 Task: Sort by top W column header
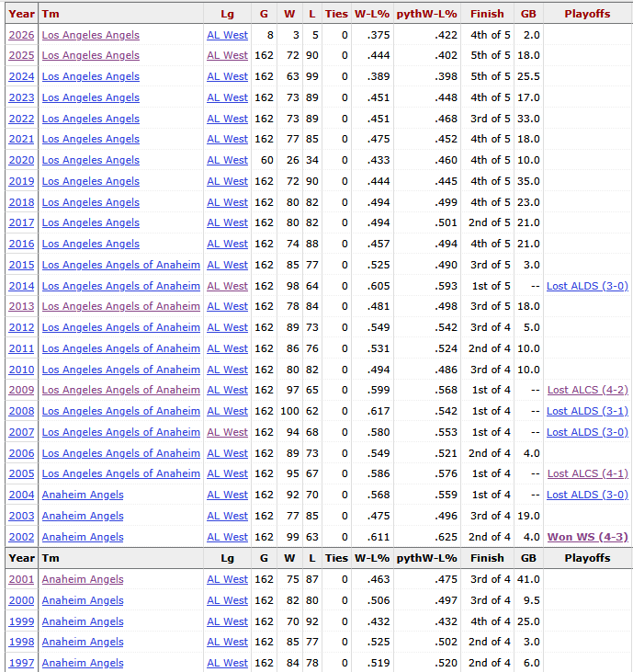pos(289,14)
